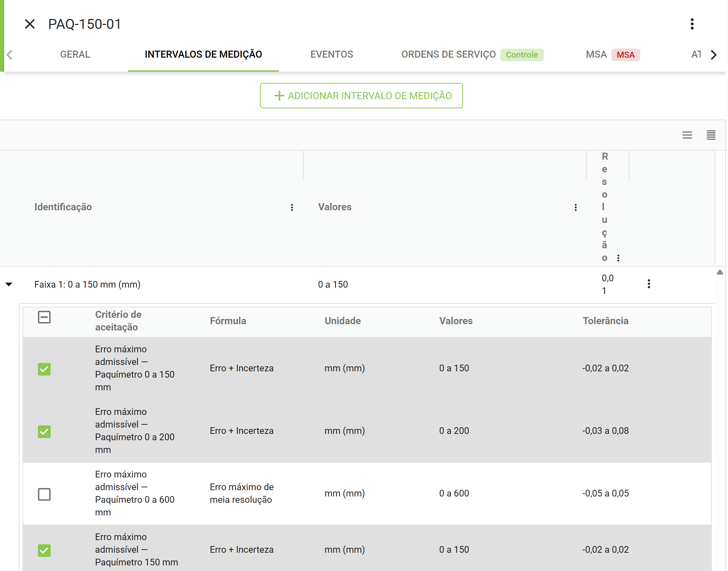Open the Resolução column options menu
Viewport: 728px width, 571px height.
point(618,258)
